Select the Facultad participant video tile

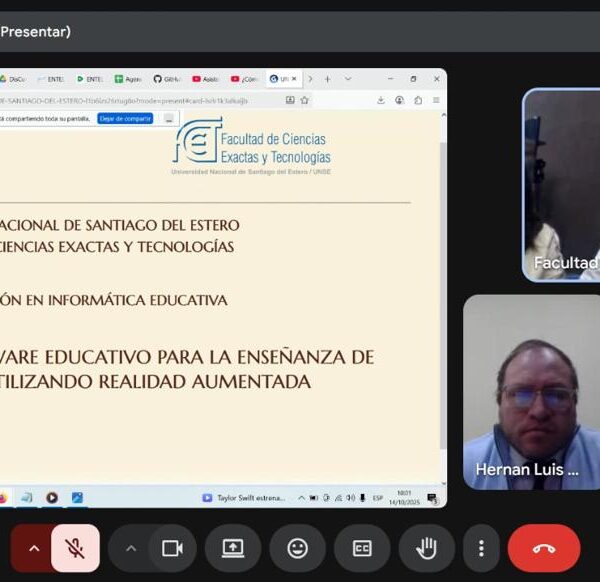click(561, 185)
